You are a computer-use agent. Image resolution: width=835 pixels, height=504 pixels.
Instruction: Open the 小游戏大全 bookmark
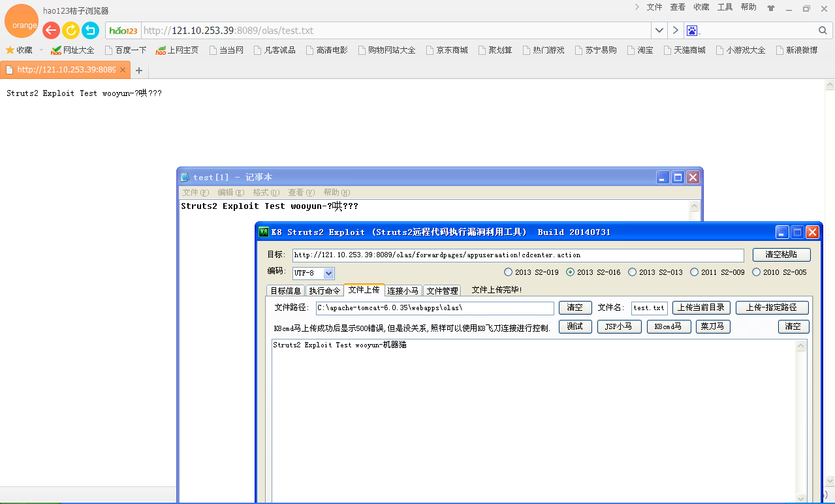tap(740, 50)
